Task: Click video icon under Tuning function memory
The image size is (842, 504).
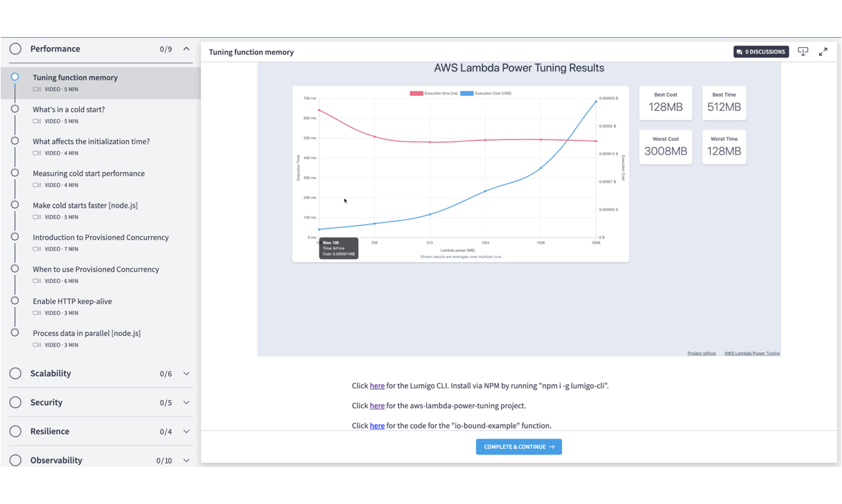Action: (x=37, y=89)
